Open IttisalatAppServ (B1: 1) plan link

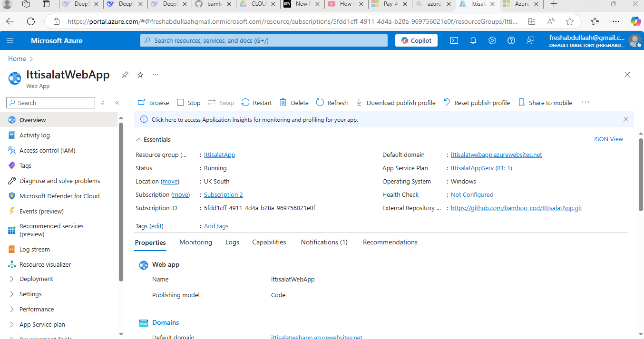click(481, 168)
